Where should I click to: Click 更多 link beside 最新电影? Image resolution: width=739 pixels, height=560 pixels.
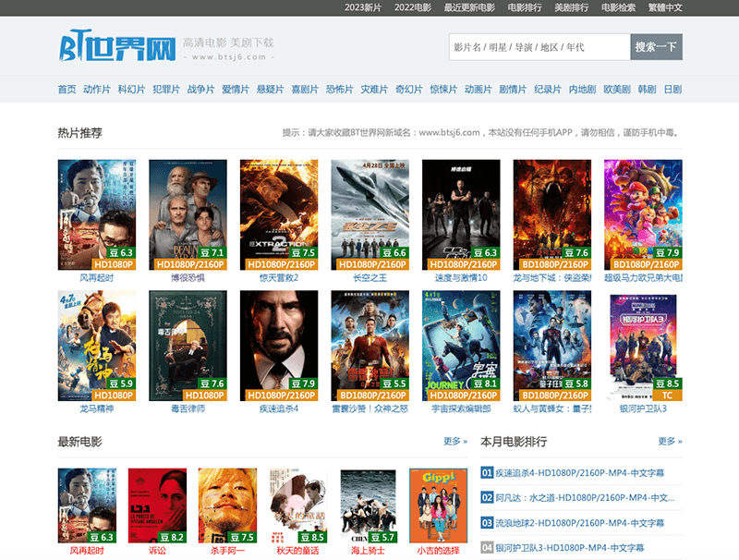coord(455,441)
